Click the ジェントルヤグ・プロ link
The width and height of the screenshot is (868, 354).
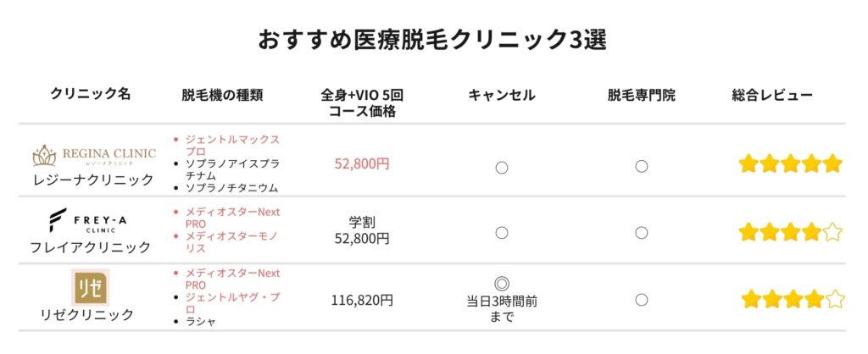tap(232, 303)
